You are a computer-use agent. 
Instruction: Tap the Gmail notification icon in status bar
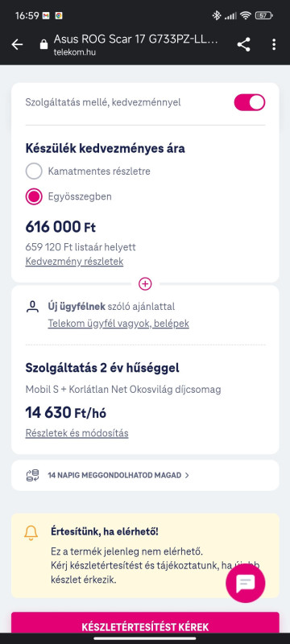click(x=46, y=15)
